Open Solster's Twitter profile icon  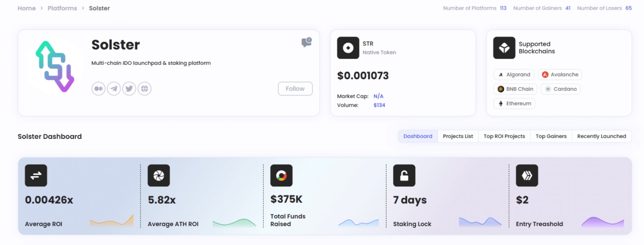(129, 89)
